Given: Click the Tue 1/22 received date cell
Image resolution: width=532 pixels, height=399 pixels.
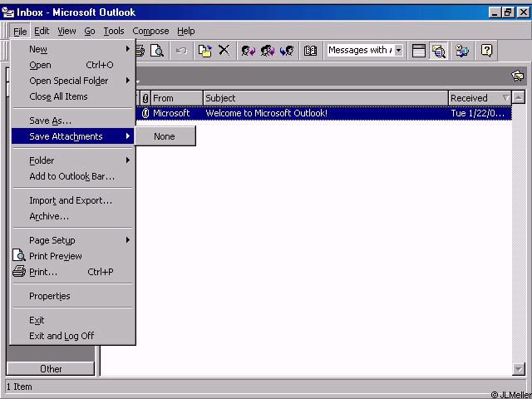Looking at the screenshot, I should [x=480, y=113].
